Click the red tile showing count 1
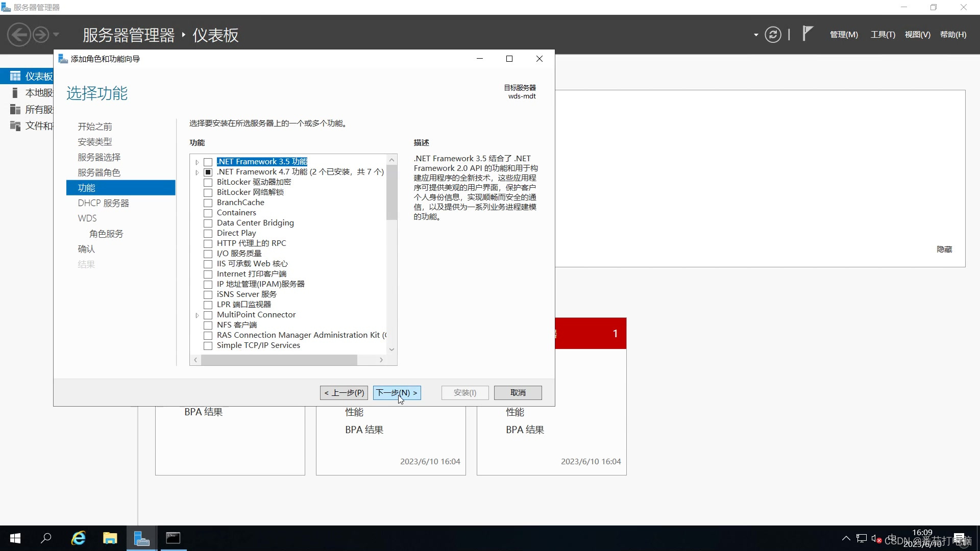Viewport: 980px width, 551px height. tap(591, 334)
